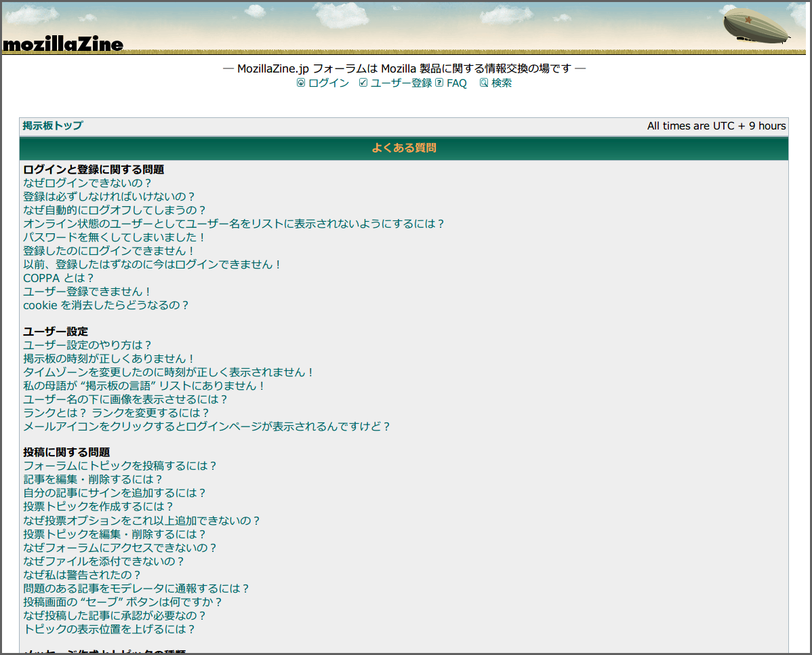Click the login icon beside ログイン
812x655 pixels.
pos(301,83)
